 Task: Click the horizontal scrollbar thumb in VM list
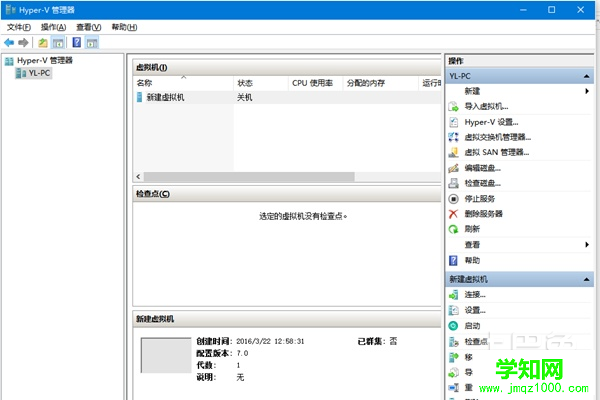point(249,176)
